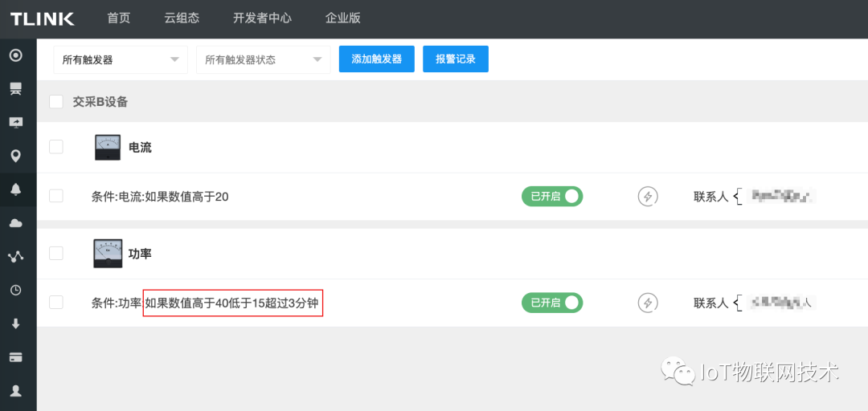The width and height of the screenshot is (868, 411).
Task: Click the map location pin sidebar icon
Action: pyautogui.click(x=15, y=156)
